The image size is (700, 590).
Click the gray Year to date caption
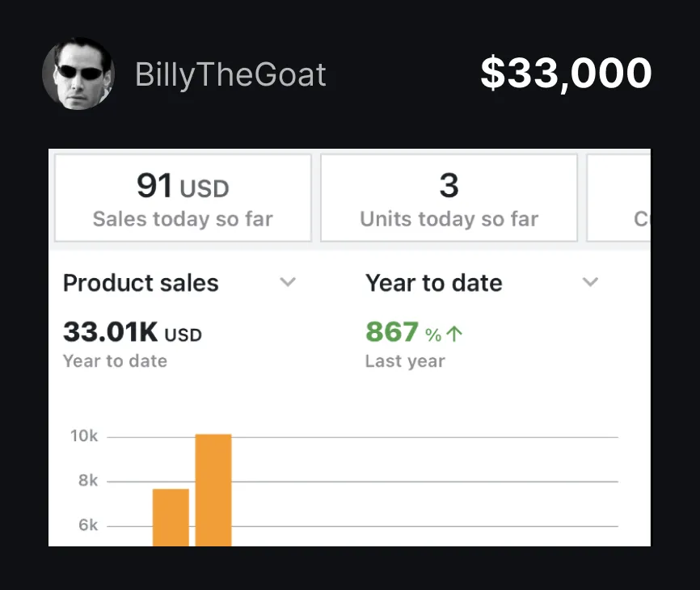coord(115,361)
